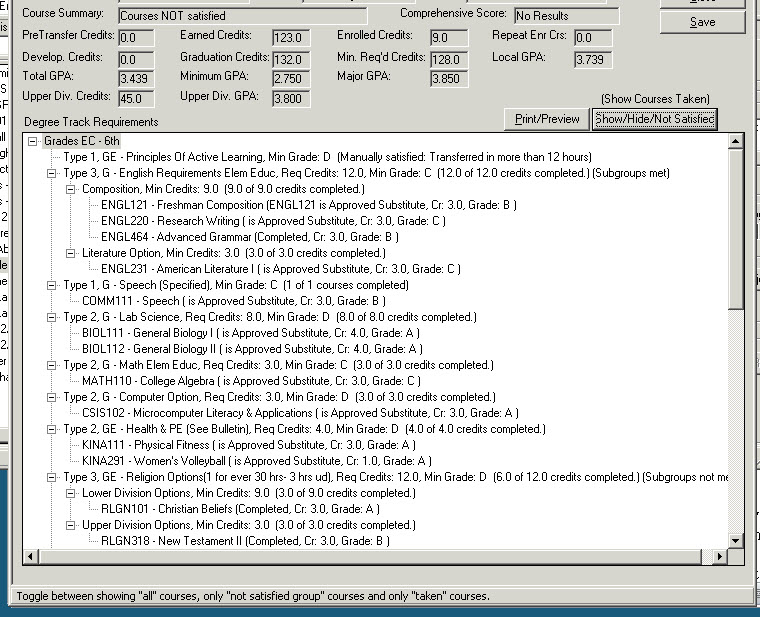The image size is (760, 617).
Task: Open Print/Preview for degree requirements
Action: pos(547,119)
